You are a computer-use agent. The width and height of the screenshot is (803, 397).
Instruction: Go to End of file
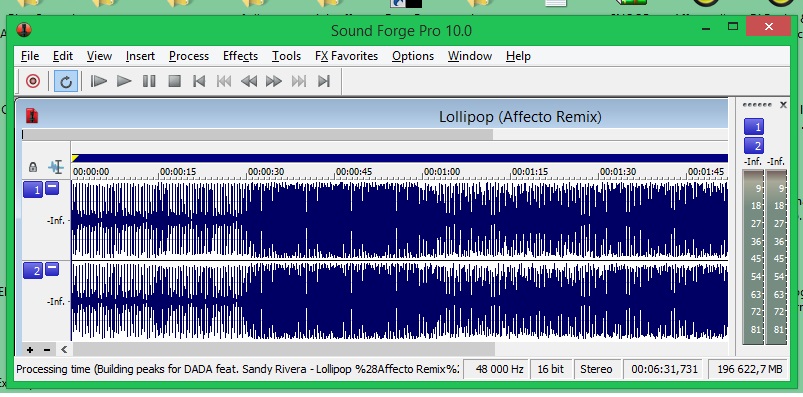pyautogui.click(x=324, y=81)
